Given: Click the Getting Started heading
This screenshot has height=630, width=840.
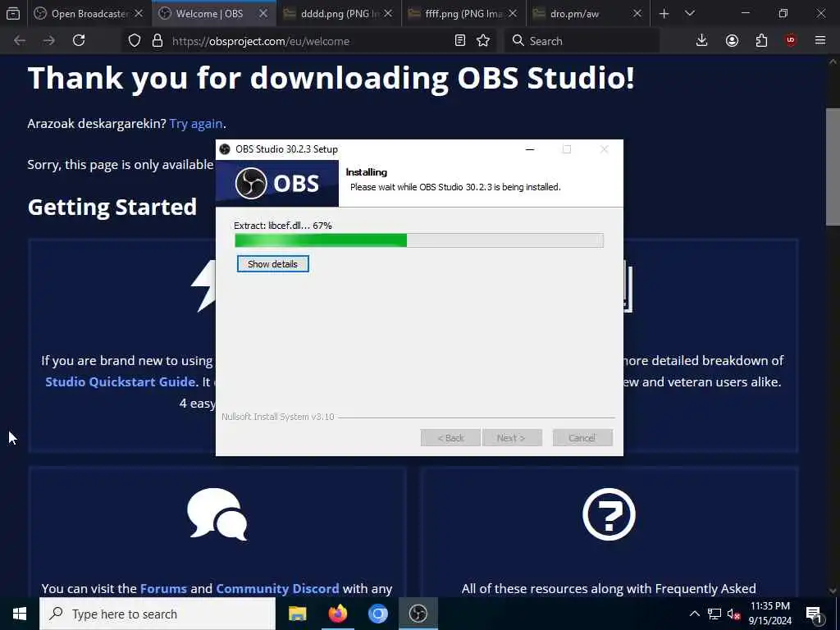Looking at the screenshot, I should [112, 208].
